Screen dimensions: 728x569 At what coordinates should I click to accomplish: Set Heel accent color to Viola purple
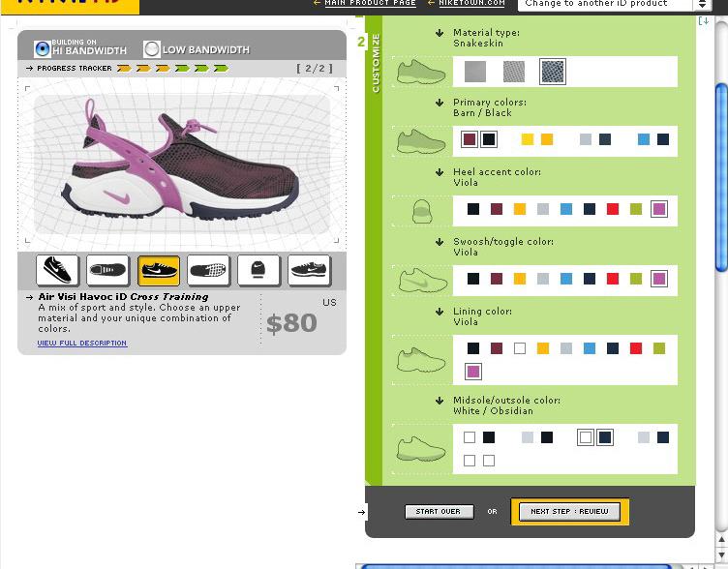tap(659, 209)
